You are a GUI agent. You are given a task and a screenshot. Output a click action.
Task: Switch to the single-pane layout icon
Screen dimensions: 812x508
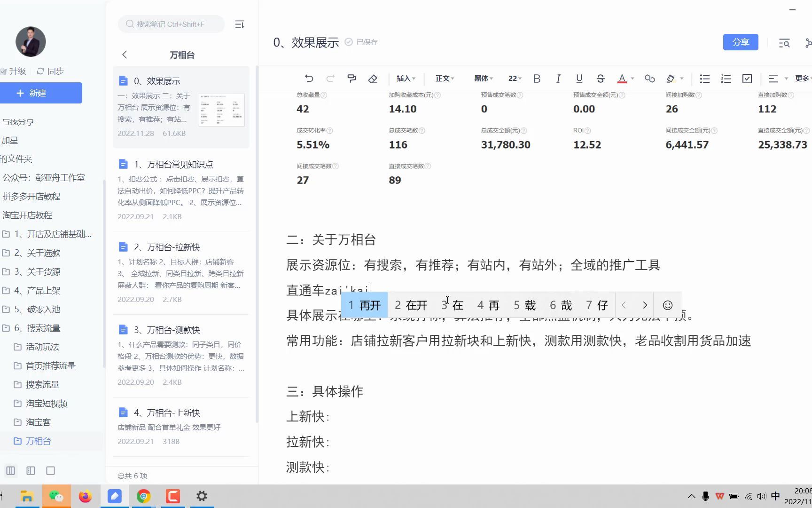51,470
